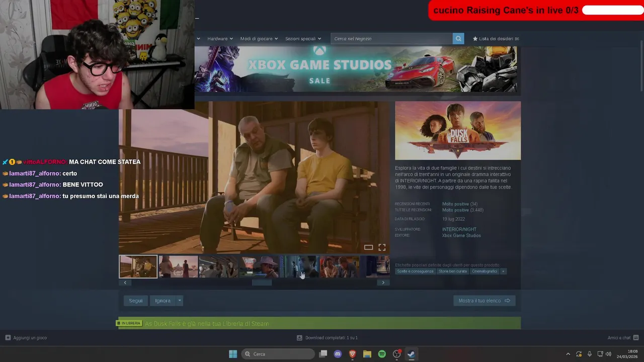Click the thumbnail strip scrollbar handle
This screenshot has height=362, width=644.
click(x=262, y=283)
